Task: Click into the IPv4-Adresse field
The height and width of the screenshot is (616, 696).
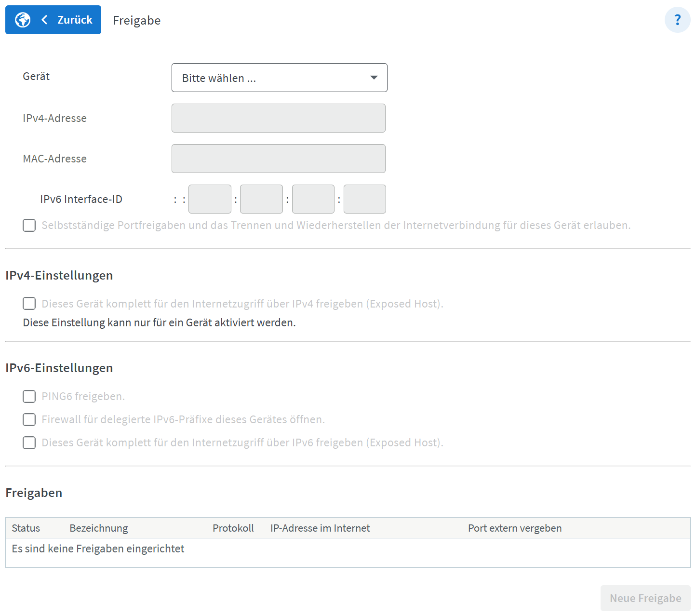Action: coord(278,118)
